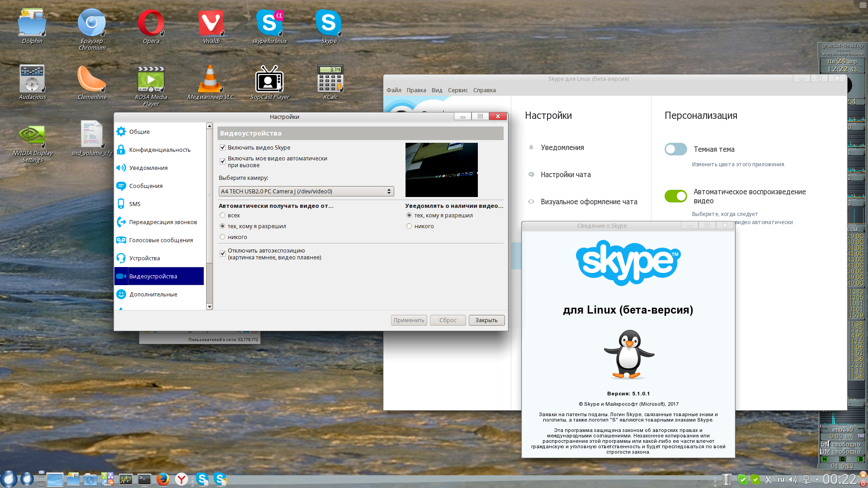This screenshot has height=488, width=868.
Task: Disable the auto-exposure checkbox option
Action: pyautogui.click(x=222, y=254)
